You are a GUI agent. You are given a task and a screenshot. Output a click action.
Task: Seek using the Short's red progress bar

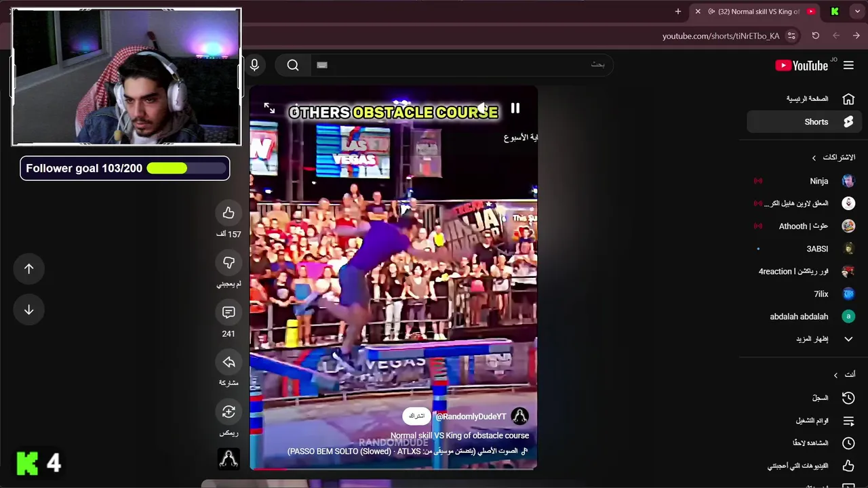click(393, 468)
